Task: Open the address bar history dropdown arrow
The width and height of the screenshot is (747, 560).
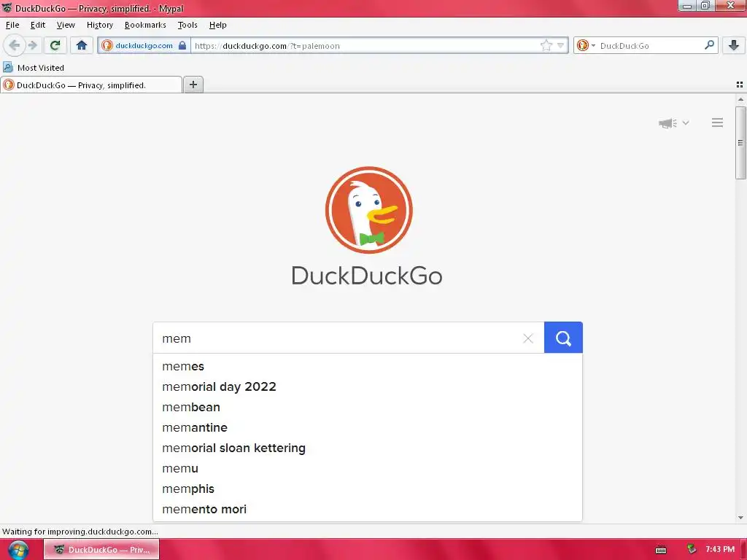Action: pyautogui.click(x=561, y=46)
